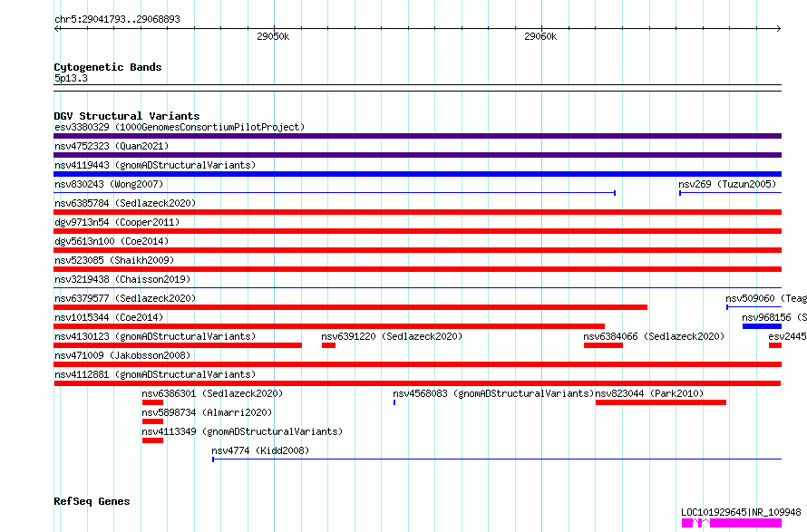This screenshot has height=532, width=807.
Task: Select the nsv471009 red variant bar
Action: pyautogui.click(x=417, y=364)
